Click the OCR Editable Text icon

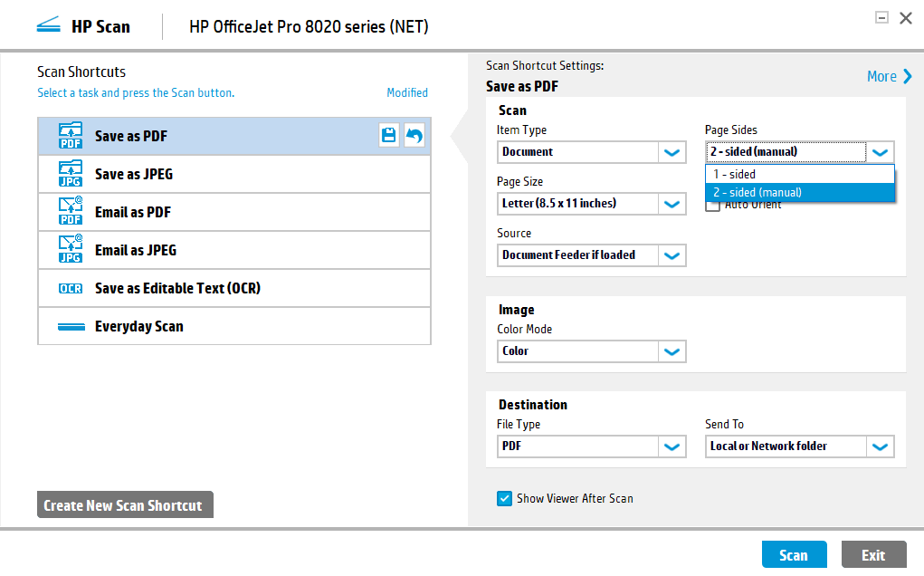(70, 289)
